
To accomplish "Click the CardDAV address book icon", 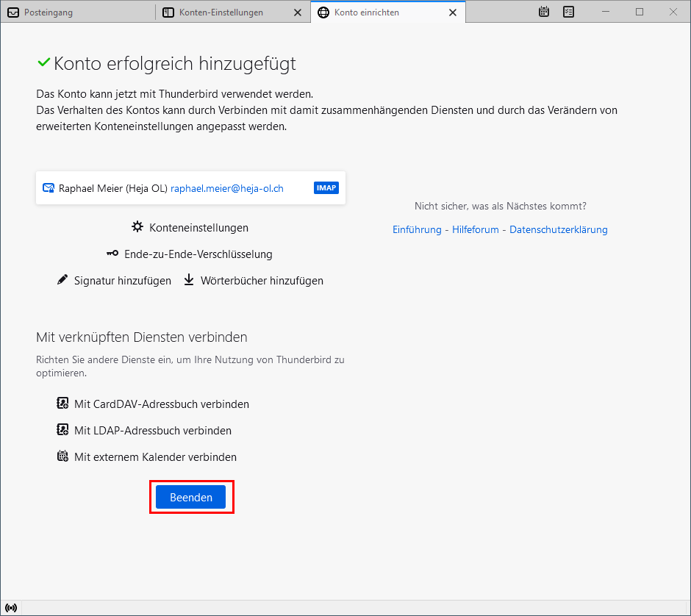I will [x=62, y=404].
